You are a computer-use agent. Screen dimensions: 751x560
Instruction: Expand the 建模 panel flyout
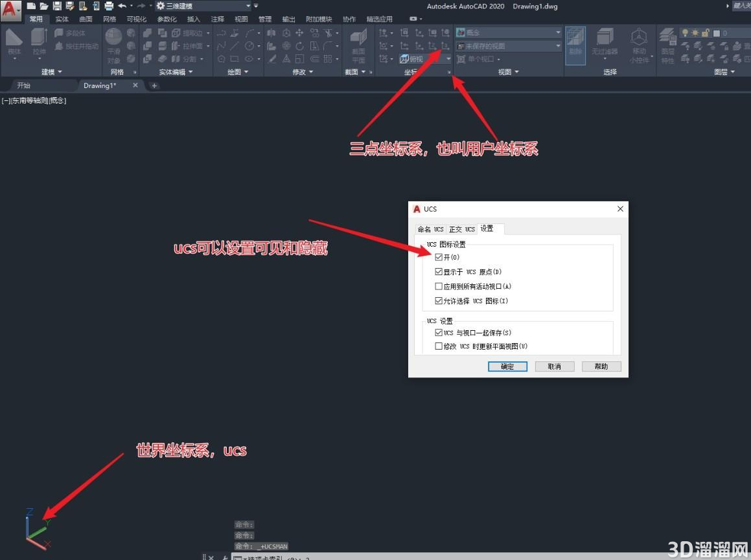click(x=52, y=72)
